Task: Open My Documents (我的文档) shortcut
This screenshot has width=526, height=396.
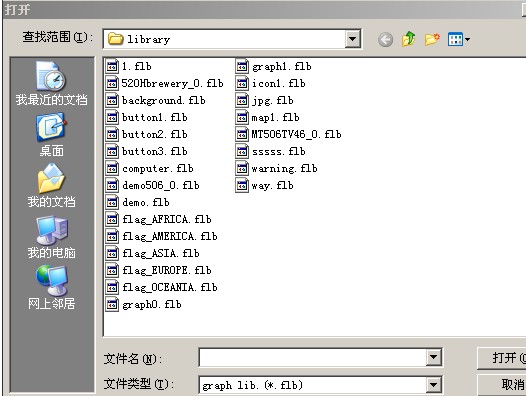Action: 51,186
